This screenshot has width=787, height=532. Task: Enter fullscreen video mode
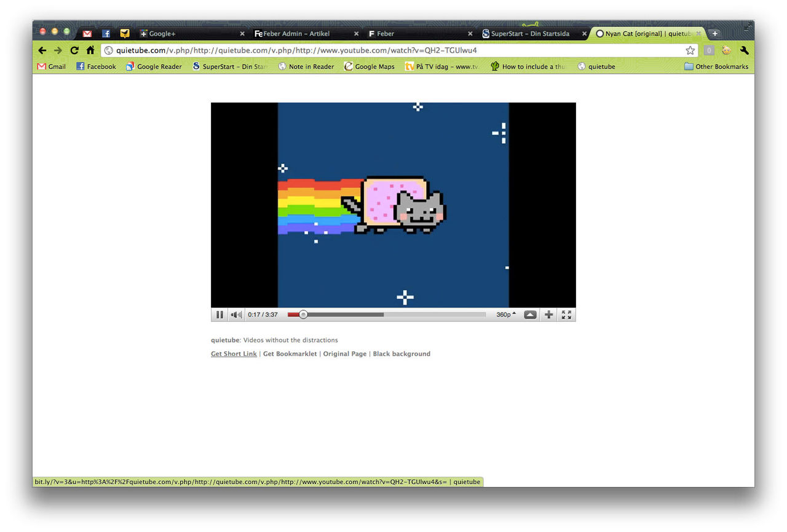click(x=566, y=315)
